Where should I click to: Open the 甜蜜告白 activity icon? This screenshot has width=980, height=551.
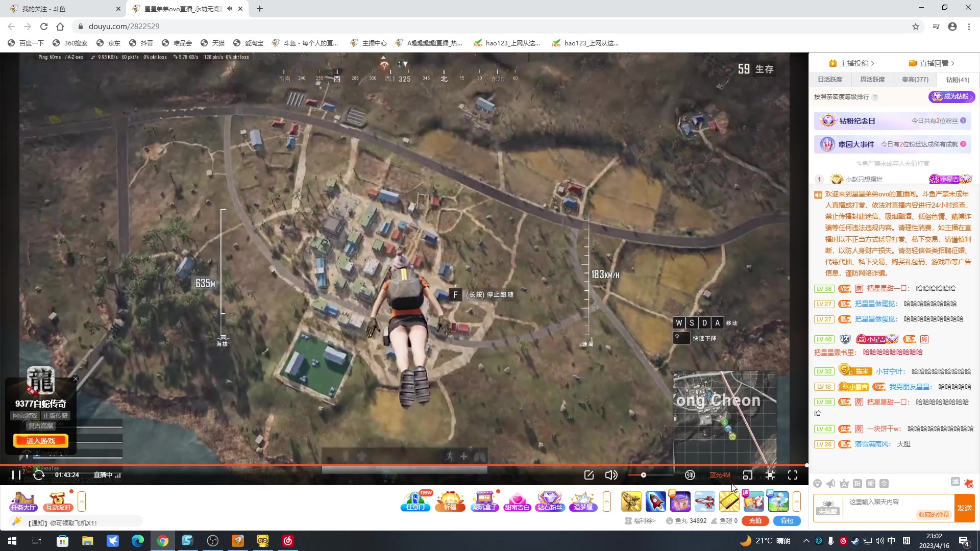coord(517,501)
